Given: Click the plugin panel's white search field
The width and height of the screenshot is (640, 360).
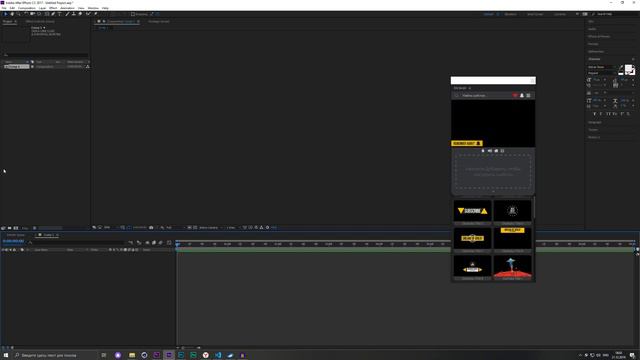Looking at the screenshot, I should [493, 80].
